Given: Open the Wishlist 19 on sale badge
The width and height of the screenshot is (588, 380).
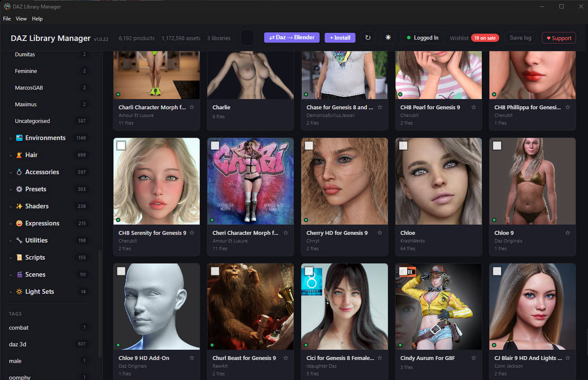Looking at the screenshot, I should tap(485, 38).
